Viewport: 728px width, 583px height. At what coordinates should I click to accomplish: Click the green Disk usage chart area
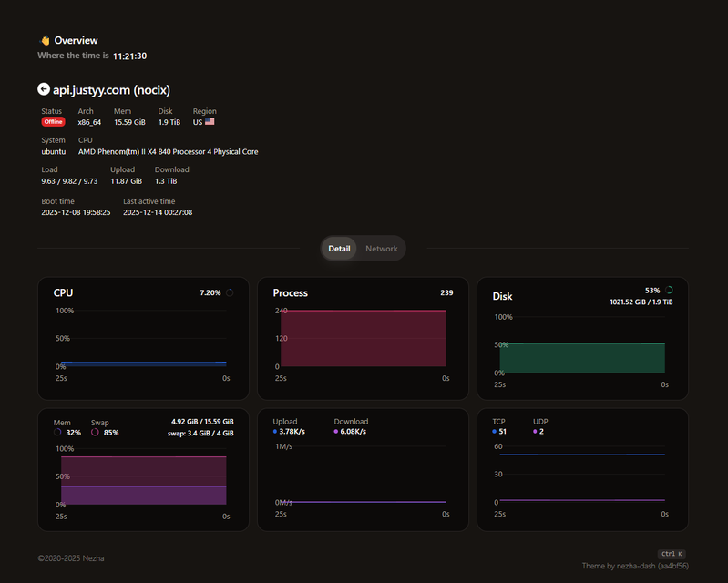point(582,358)
